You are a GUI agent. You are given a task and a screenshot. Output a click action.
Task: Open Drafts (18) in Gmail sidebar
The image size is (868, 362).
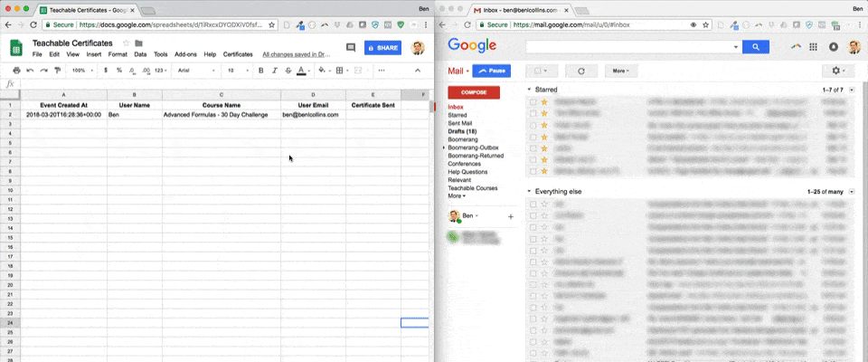[x=462, y=131]
